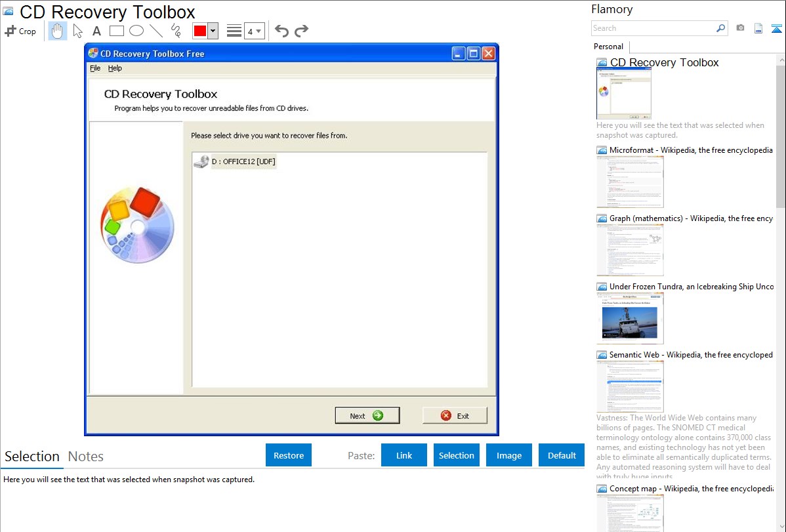This screenshot has height=532, width=786.
Task: Open the Semantic Web snapshot thumbnail
Action: 630,386
